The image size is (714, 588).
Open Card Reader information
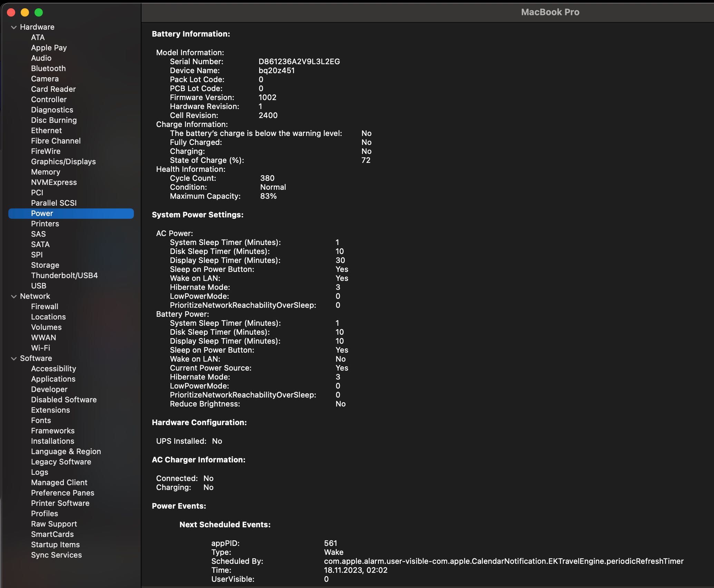pyautogui.click(x=53, y=89)
